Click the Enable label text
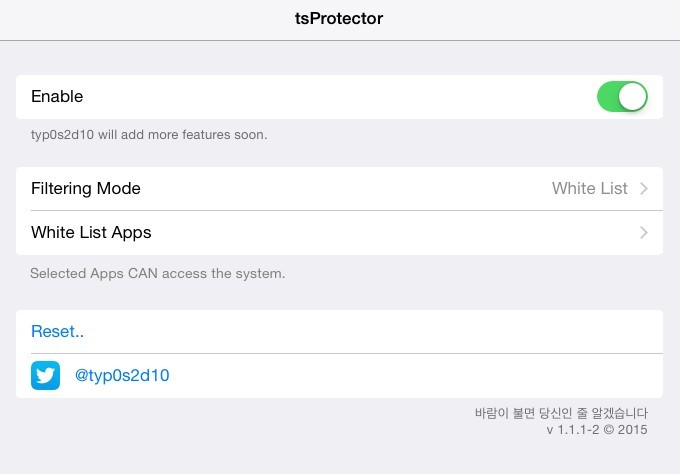 (x=57, y=96)
